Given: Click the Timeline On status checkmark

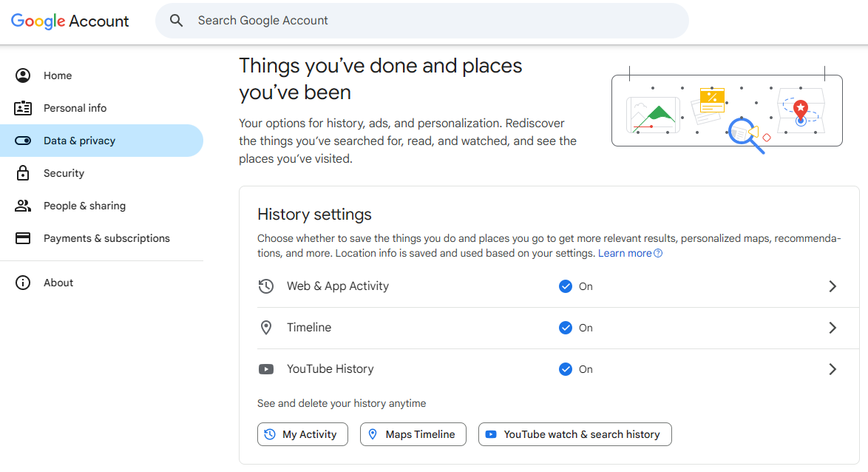Looking at the screenshot, I should coord(566,328).
